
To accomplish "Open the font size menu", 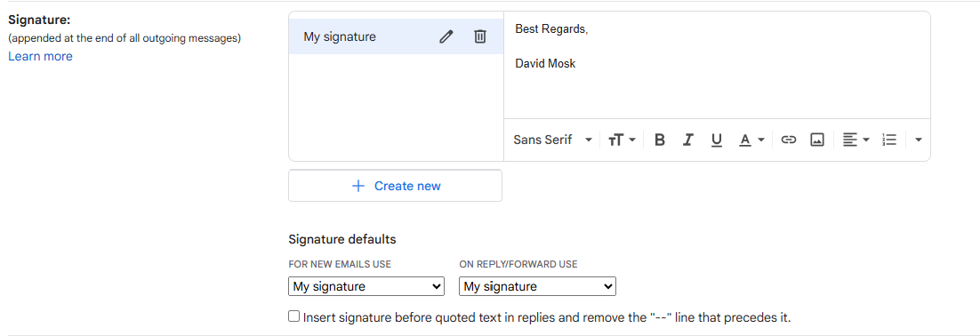I will (622, 140).
